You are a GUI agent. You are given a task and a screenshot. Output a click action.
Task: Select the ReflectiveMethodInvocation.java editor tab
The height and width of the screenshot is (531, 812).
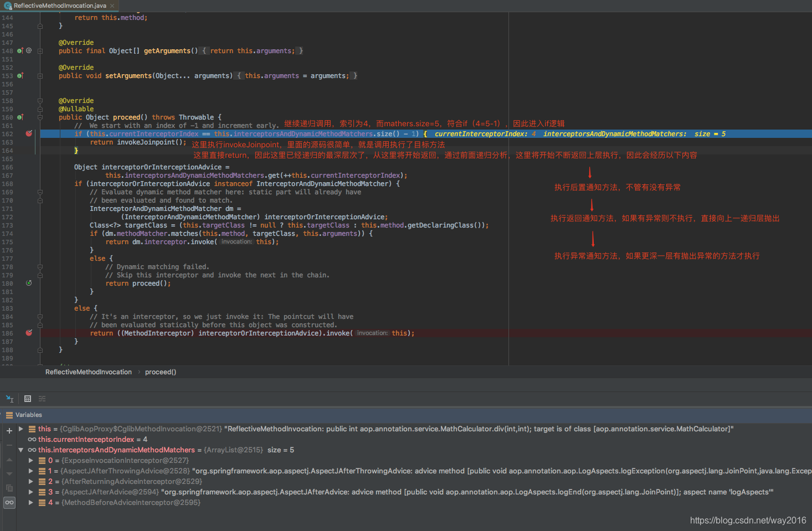(60, 6)
